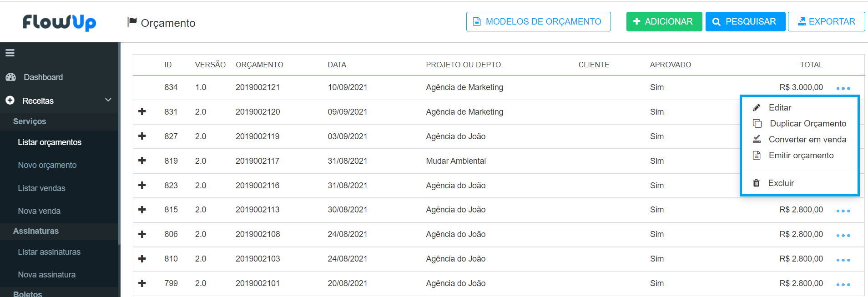Screen dimensions: 868x297
Task: Toggle the hamburger menu in sidebar
Action: click(10, 53)
